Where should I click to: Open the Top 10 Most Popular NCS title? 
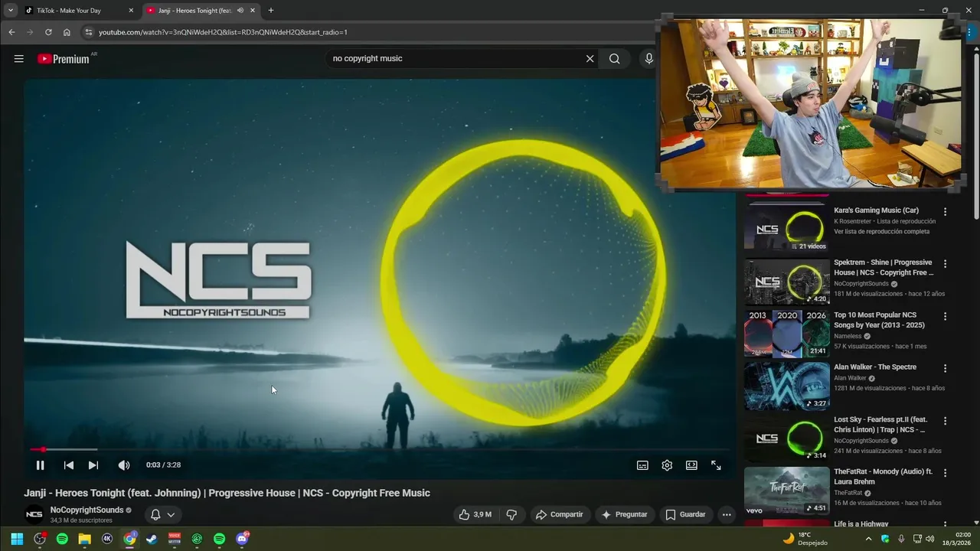tap(879, 320)
